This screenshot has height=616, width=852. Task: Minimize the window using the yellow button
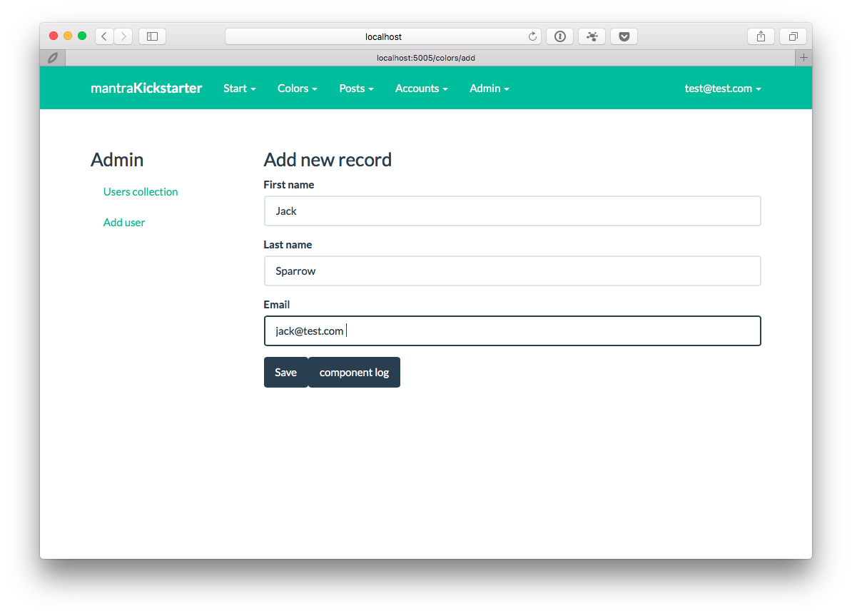[68, 36]
